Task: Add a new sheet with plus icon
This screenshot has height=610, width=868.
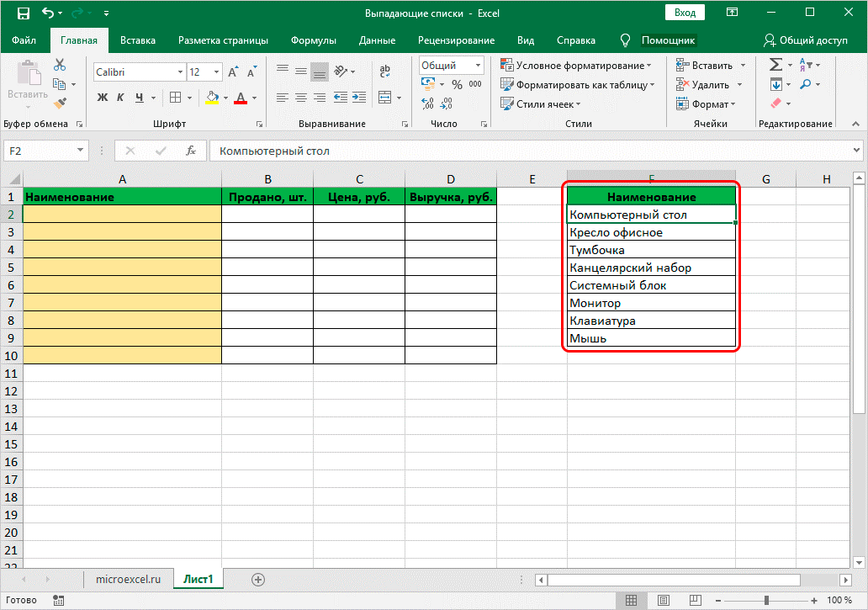Action: pyautogui.click(x=258, y=579)
